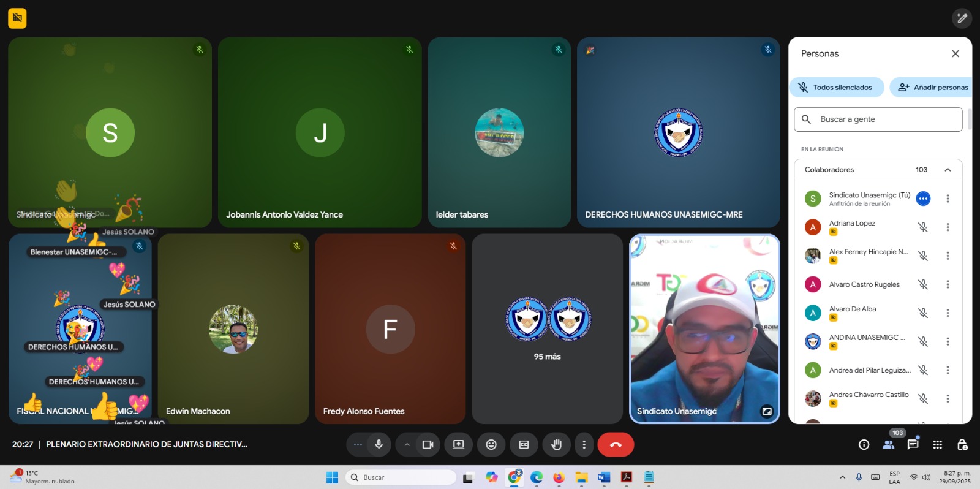The width and height of the screenshot is (980, 489).
Task: Open the options menu for Alvaro Castro Rugeles
Action: [x=948, y=284]
